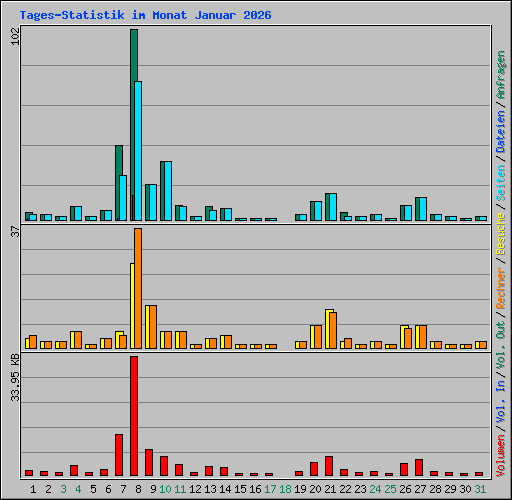Click the tallest red Volumen bar for day 8
The height and width of the screenshot is (500, 512).
tap(134, 416)
